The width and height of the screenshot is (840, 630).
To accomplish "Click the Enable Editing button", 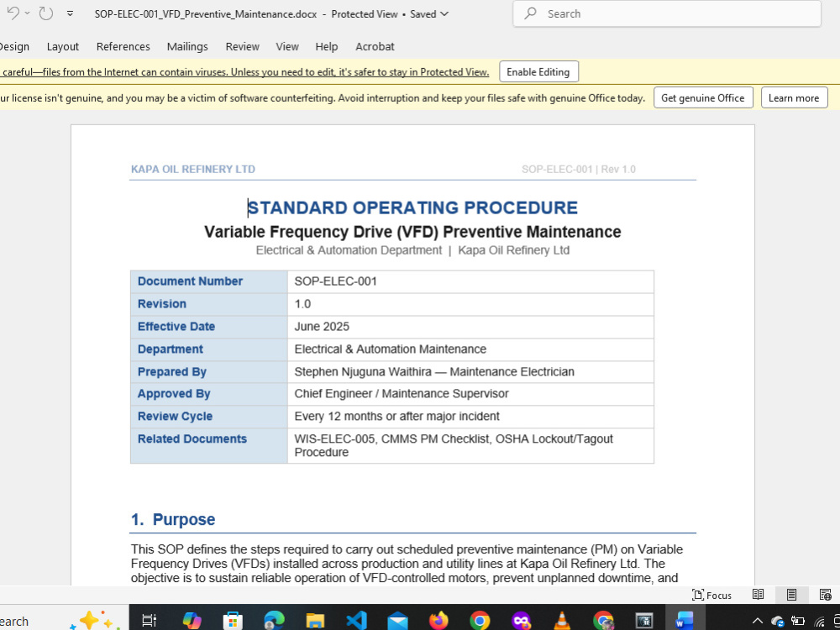I will [538, 71].
